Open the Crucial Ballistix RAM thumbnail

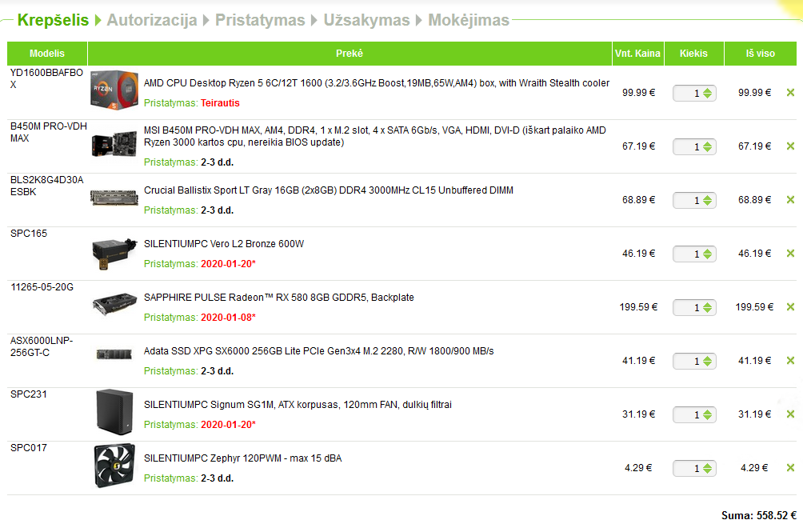pyautogui.click(x=114, y=198)
